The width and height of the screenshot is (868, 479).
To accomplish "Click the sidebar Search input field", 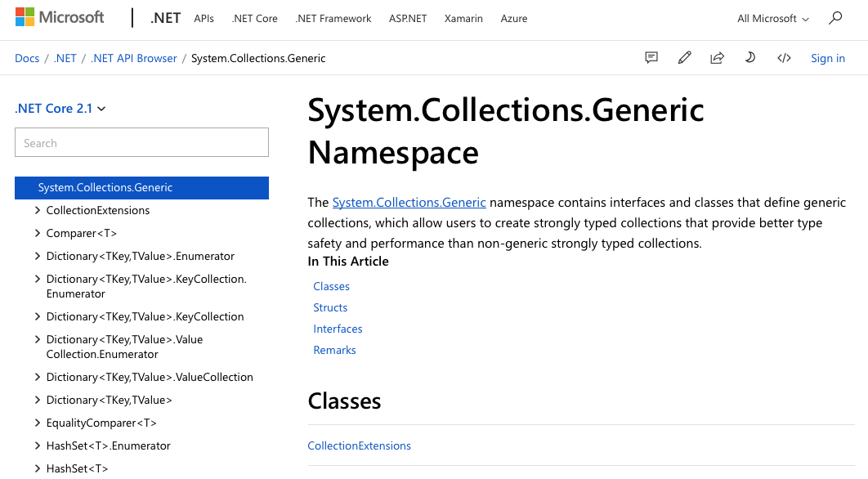I will 141,142.
